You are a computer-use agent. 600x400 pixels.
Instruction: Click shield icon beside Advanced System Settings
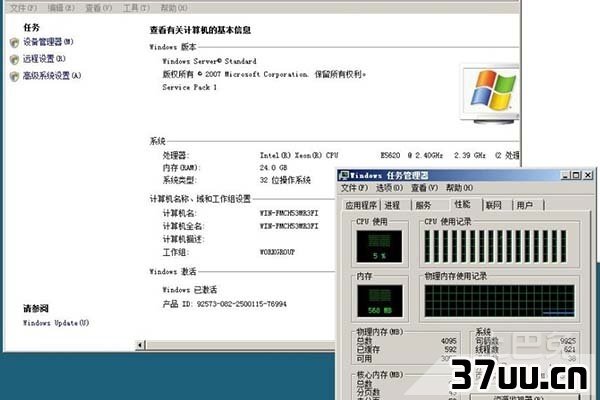coord(15,76)
